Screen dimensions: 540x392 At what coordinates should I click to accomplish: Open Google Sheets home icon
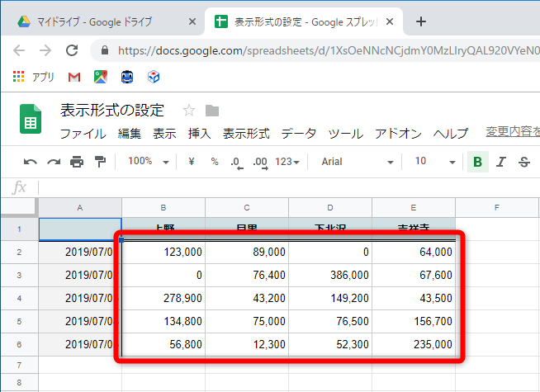(31, 119)
